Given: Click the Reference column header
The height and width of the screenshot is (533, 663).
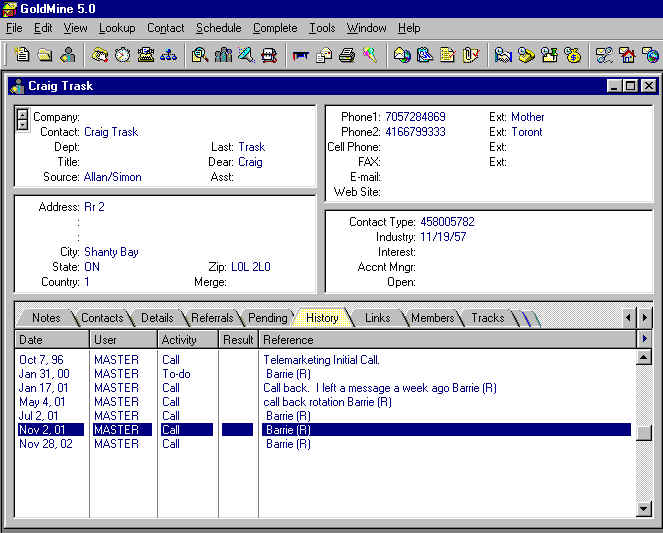Looking at the screenshot, I should [447, 340].
